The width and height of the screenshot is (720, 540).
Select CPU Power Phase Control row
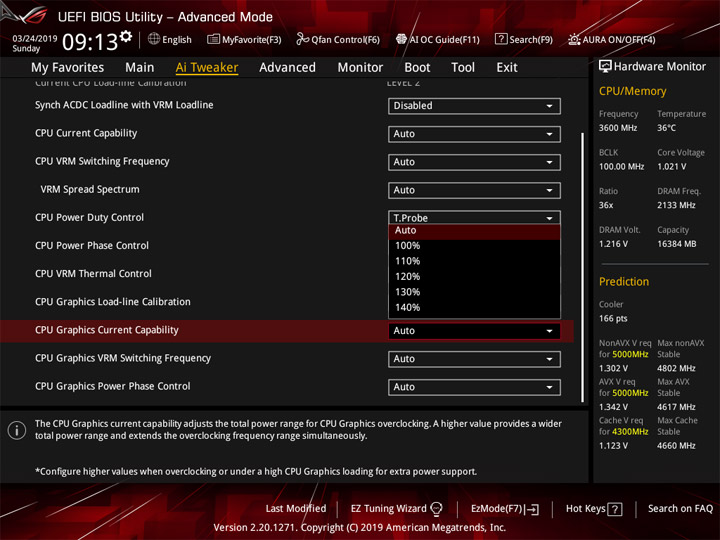[x=92, y=246]
